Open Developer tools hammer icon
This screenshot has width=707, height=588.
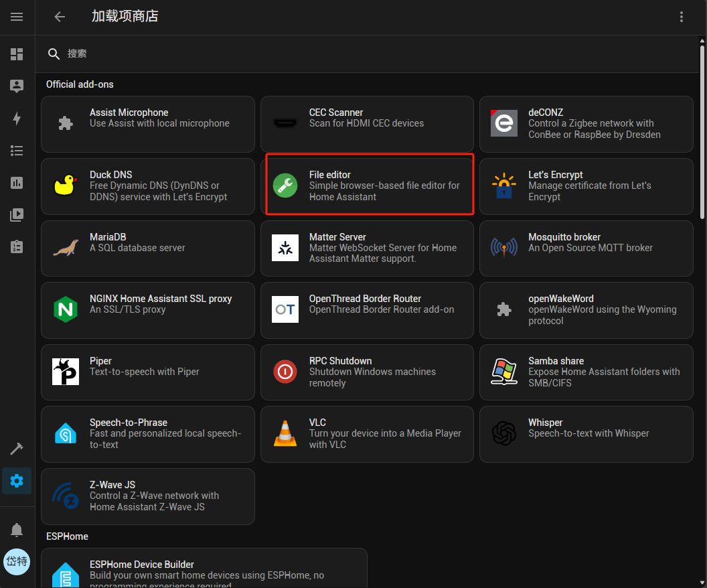(17, 448)
